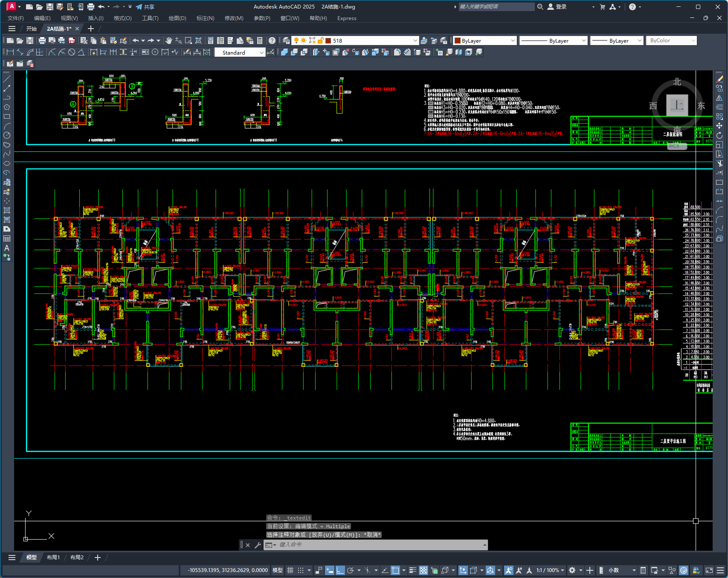Click the layer 518 color swatch

pyautogui.click(x=328, y=41)
